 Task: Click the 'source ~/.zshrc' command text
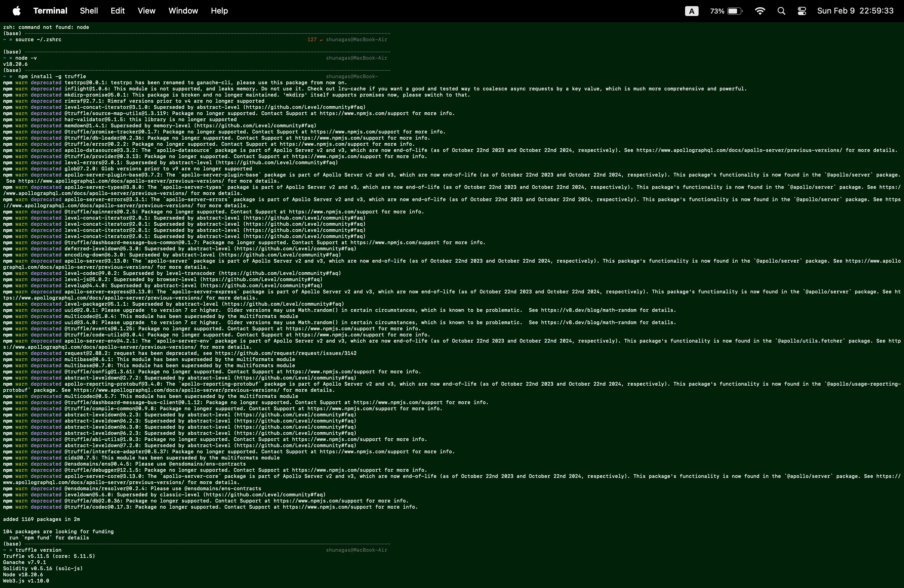(38, 39)
